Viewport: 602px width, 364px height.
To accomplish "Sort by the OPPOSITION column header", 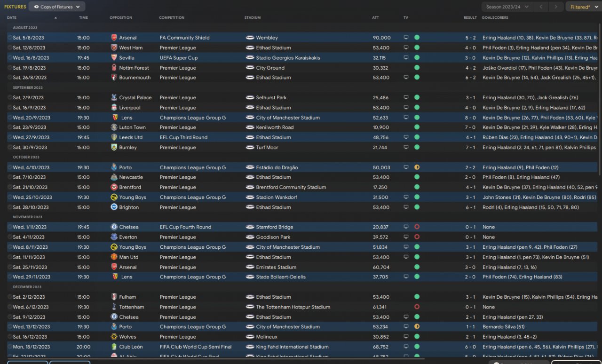I will [x=121, y=18].
